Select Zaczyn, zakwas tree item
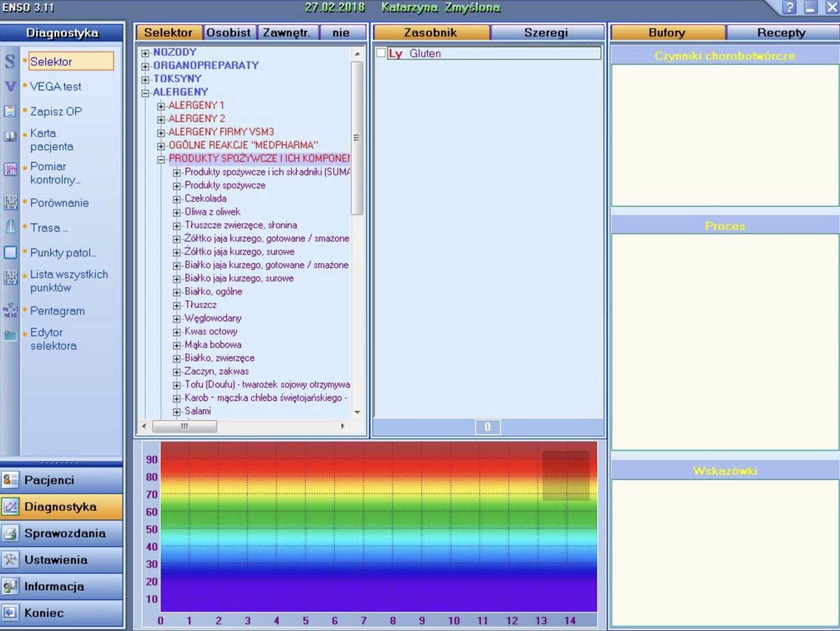Viewport: 840px width, 631px height. pyautogui.click(x=216, y=371)
